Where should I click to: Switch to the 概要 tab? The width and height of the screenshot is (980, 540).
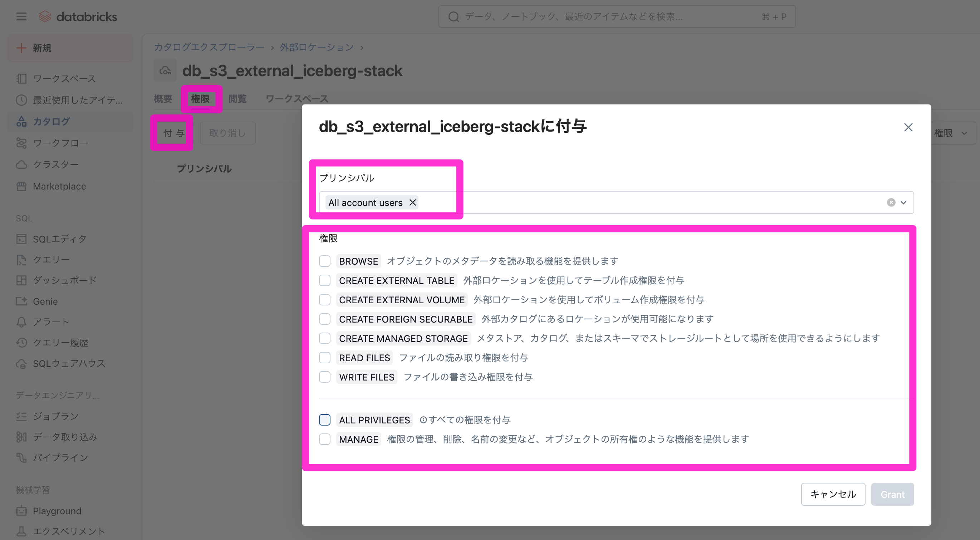[x=163, y=99]
